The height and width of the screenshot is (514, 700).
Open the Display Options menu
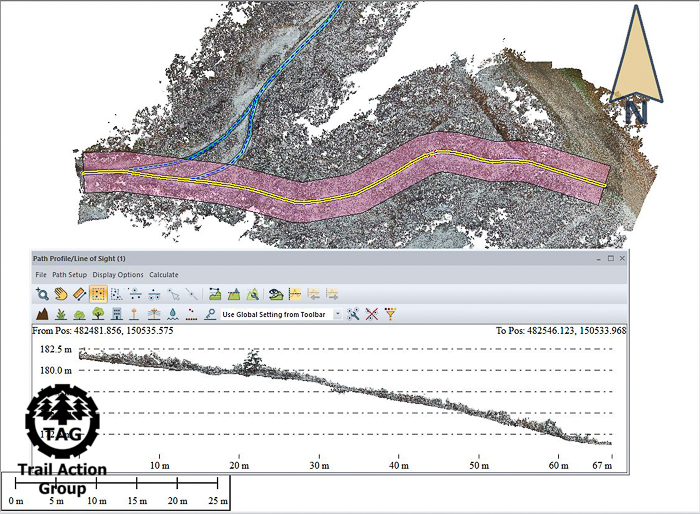(x=118, y=274)
